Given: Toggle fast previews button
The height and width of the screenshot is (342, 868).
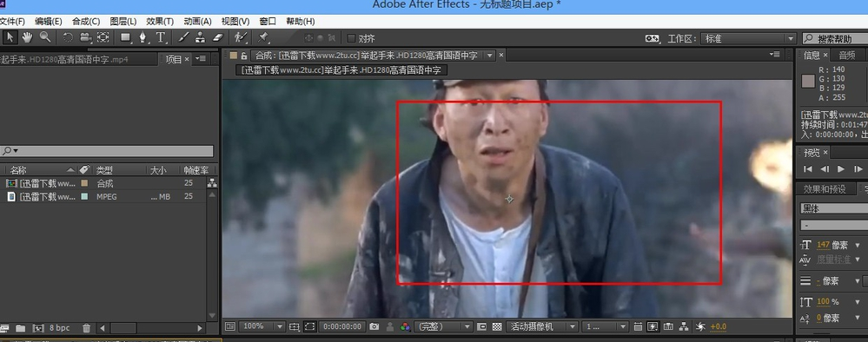Looking at the screenshot, I should pyautogui.click(x=653, y=326).
